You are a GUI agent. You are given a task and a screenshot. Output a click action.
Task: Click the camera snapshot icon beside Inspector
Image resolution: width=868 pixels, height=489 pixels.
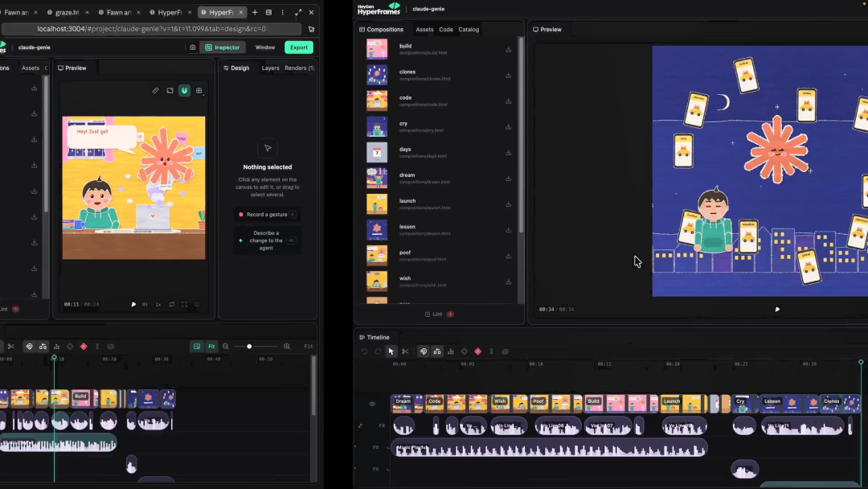(193, 47)
